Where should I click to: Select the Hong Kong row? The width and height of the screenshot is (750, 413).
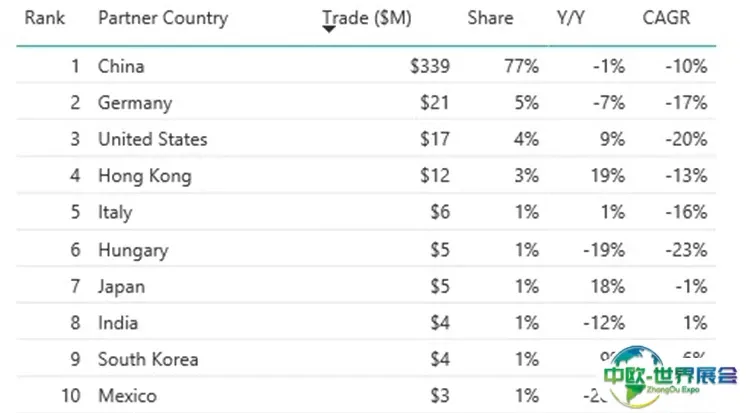click(144, 176)
